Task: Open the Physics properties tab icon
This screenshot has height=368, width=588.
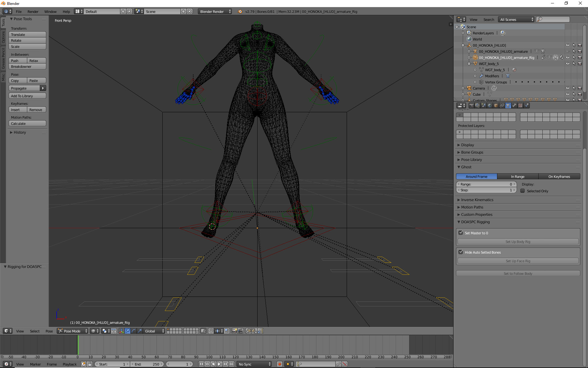Action: pyautogui.click(x=526, y=105)
